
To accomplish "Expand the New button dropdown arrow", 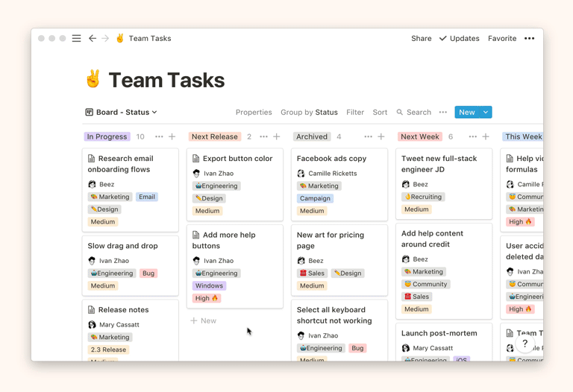I will coord(486,113).
